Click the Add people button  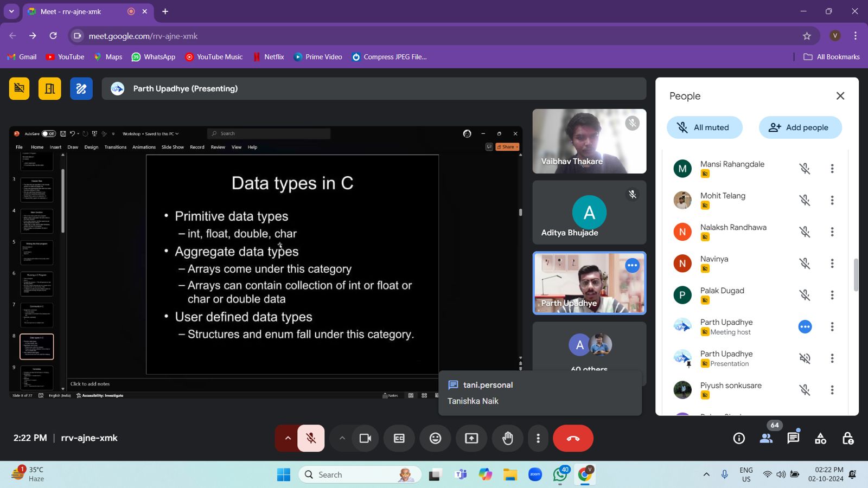coord(800,127)
